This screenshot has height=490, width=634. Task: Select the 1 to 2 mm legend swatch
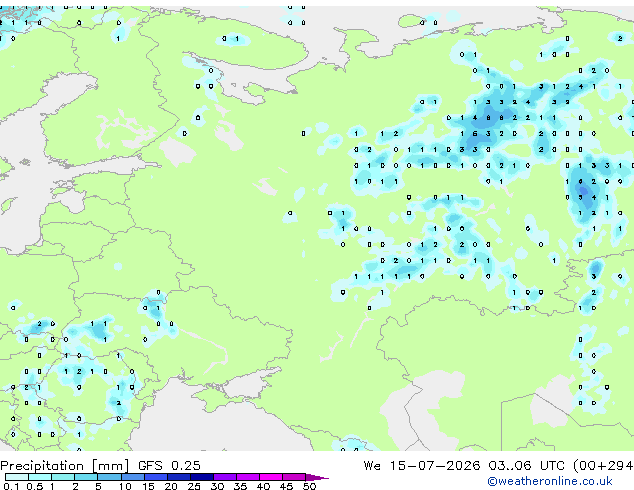click(x=63, y=477)
